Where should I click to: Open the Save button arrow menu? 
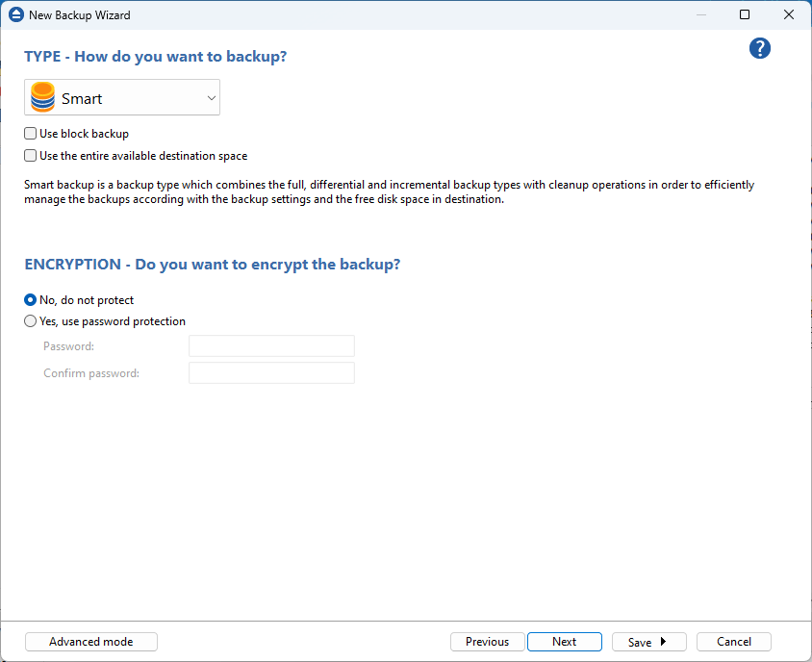coord(663,642)
